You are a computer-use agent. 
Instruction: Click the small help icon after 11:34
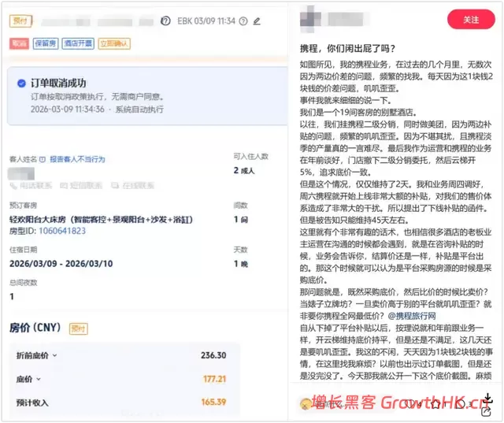pyautogui.click(x=243, y=21)
